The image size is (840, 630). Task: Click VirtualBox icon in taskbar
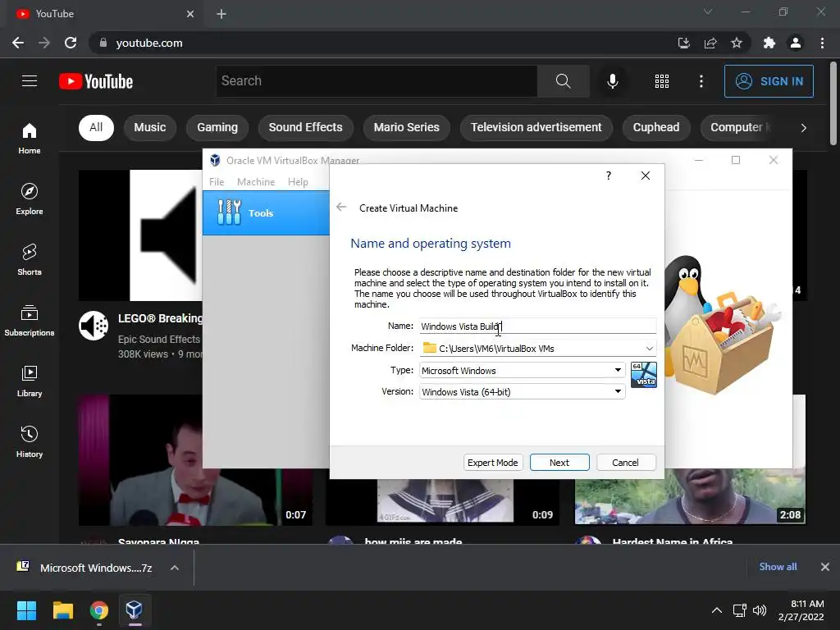pyautogui.click(x=134, y=610)
